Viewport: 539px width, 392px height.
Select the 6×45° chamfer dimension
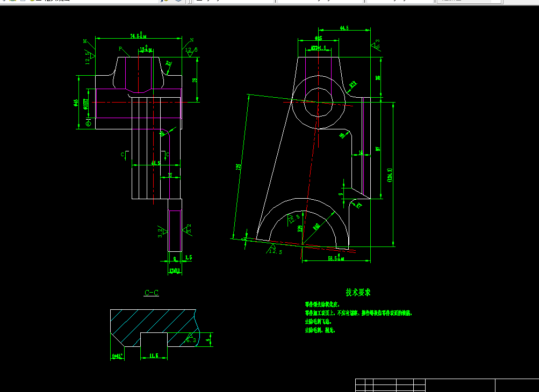coord(117,356)
